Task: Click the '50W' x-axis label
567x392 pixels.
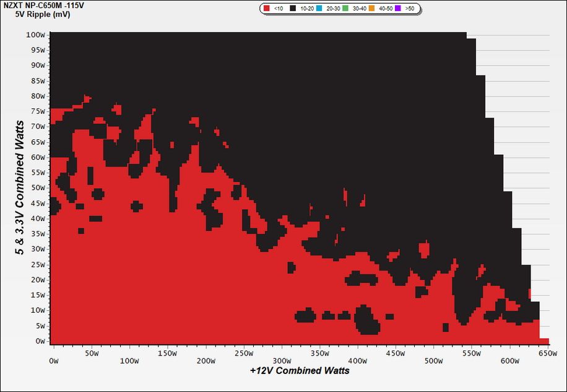Action: click(92, 354)
